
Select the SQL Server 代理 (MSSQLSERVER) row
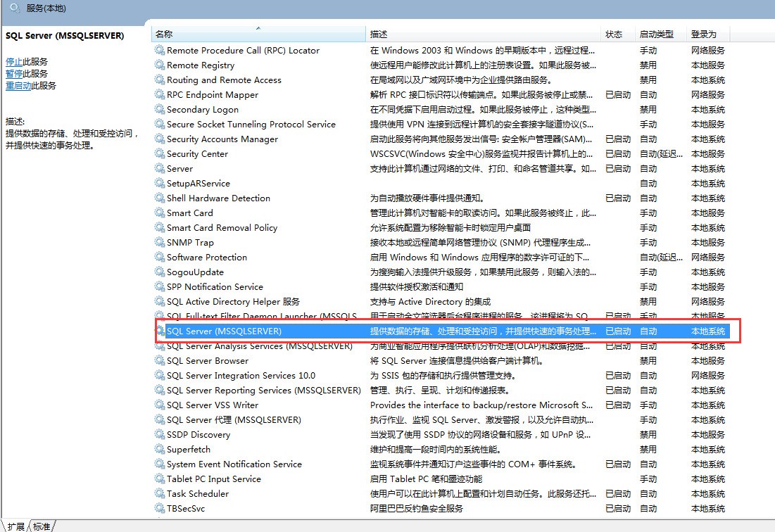pyautogui.click(x=441, y=420)
